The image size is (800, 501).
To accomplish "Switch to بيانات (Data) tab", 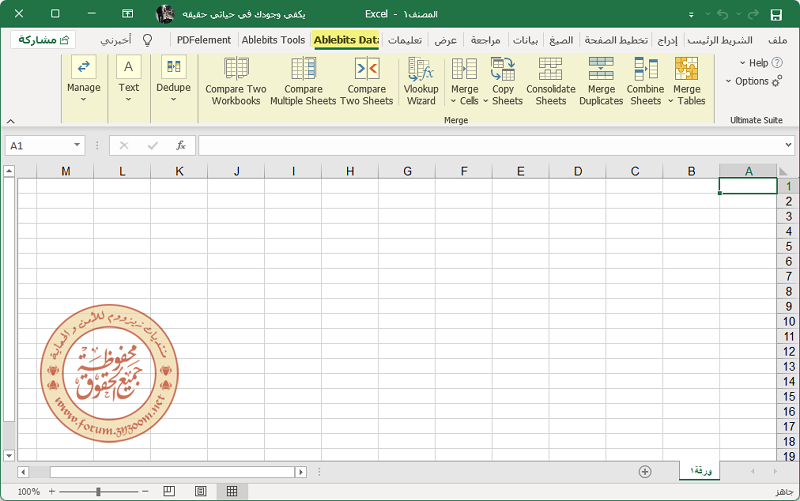I will pos(525,40).
